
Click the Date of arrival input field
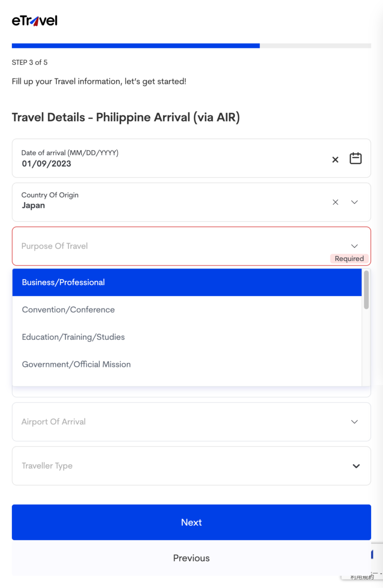(150, 158)
